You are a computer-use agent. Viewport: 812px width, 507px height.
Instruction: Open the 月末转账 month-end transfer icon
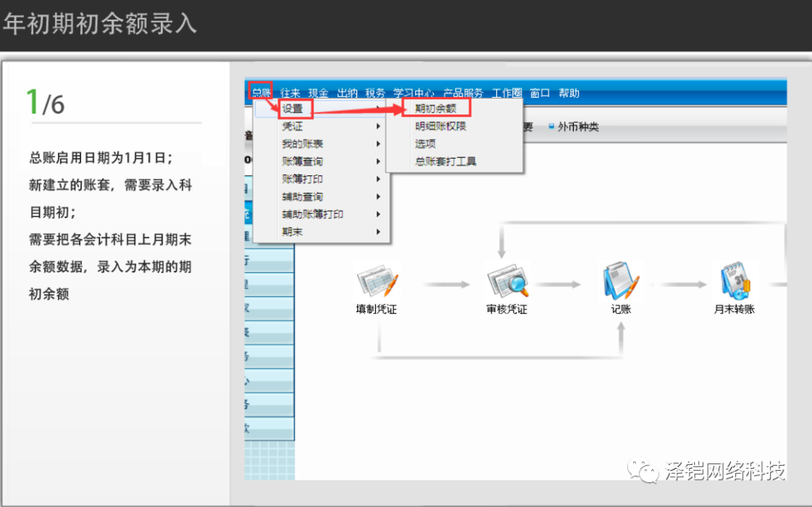(735, 281)
